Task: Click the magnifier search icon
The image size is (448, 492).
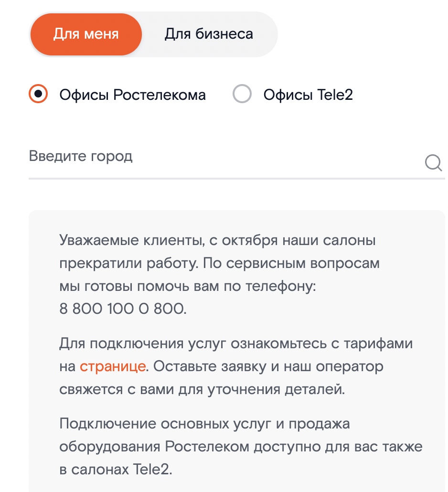Action: 433,164
